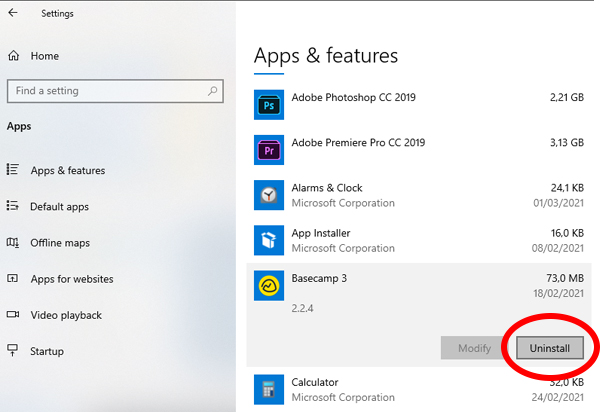Click the greyed Modify button
The image size is (600, 412).
(474, 348)
